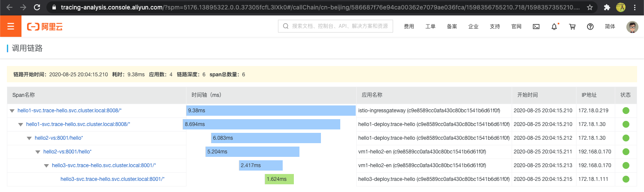This screenshot has height=192, width=644.
Task: Open second hello1-svc.trace-hello span link
Action: pyautogui.click(x=78, y=124)
